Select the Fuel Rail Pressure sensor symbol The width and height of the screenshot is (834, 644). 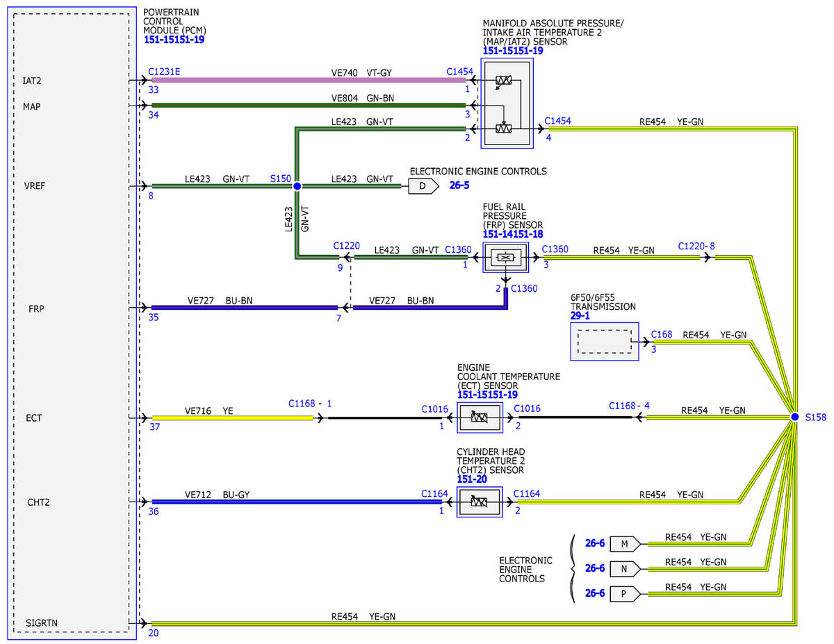point(506,257)
